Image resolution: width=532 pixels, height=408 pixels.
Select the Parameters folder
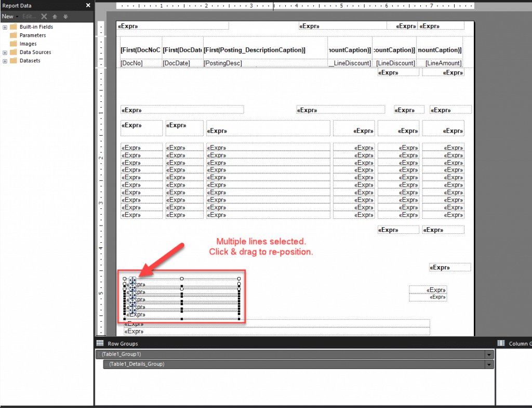pos(32,35)
